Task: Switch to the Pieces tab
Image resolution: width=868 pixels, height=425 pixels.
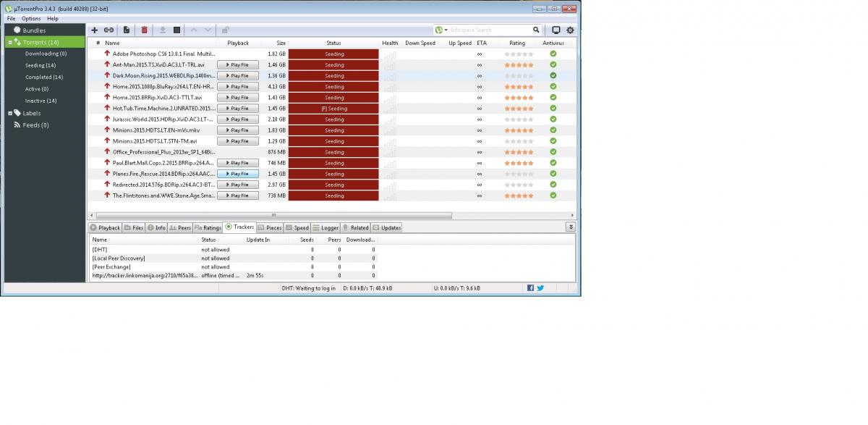Action: click(x=269, y=227)
